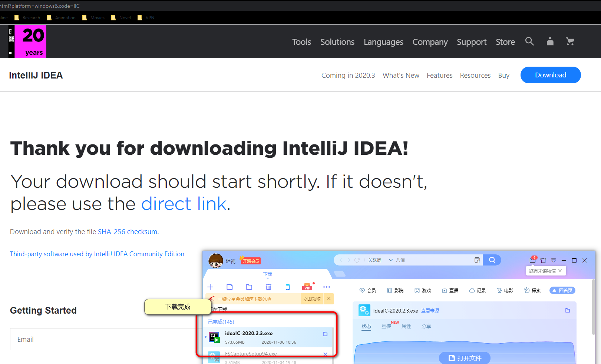The width and height of the screenshot is (601, 364).
Task: Open the Support menu
Action: (472, 42)
